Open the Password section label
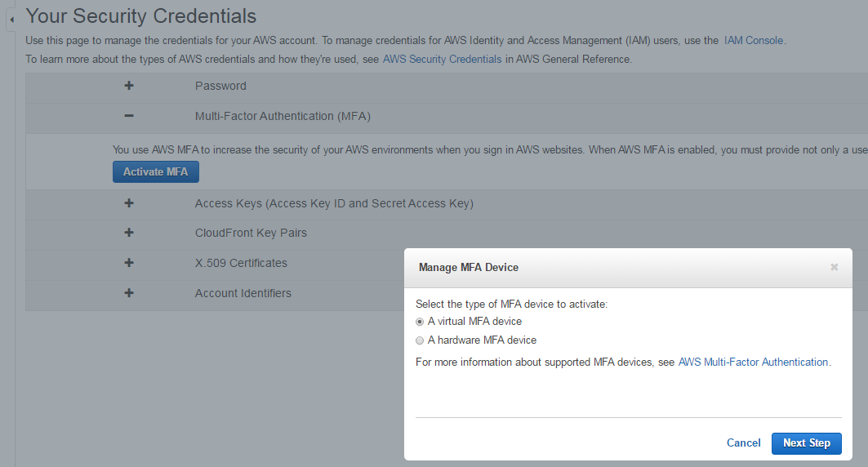 (x=220, y=86)
